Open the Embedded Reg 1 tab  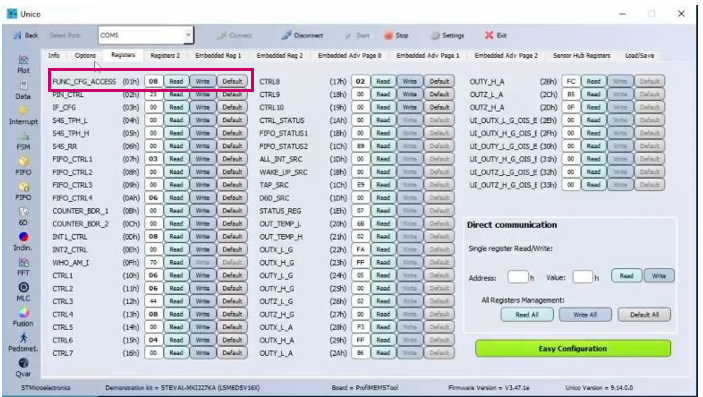coord(218,55)
